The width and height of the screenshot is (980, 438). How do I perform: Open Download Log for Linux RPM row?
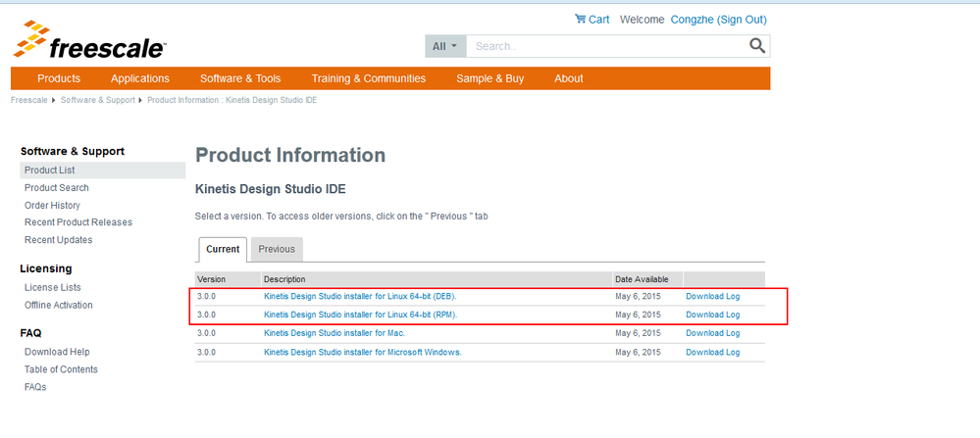[712, 315]
